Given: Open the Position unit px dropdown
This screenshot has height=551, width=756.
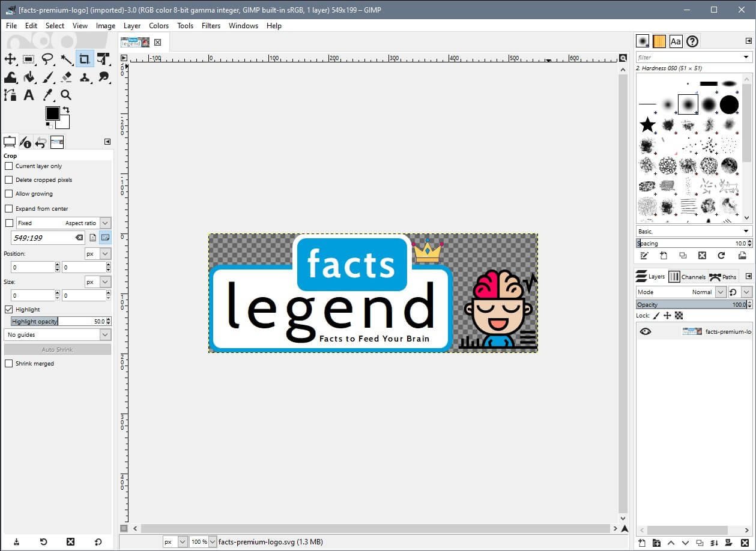Looking at the screenshot, I should pos(98,254).
